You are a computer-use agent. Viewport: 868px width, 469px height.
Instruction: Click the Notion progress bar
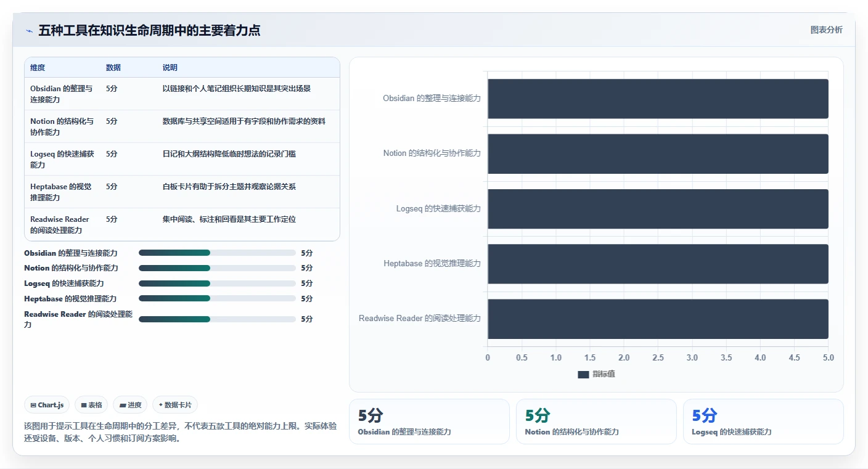tap(217, 268)
